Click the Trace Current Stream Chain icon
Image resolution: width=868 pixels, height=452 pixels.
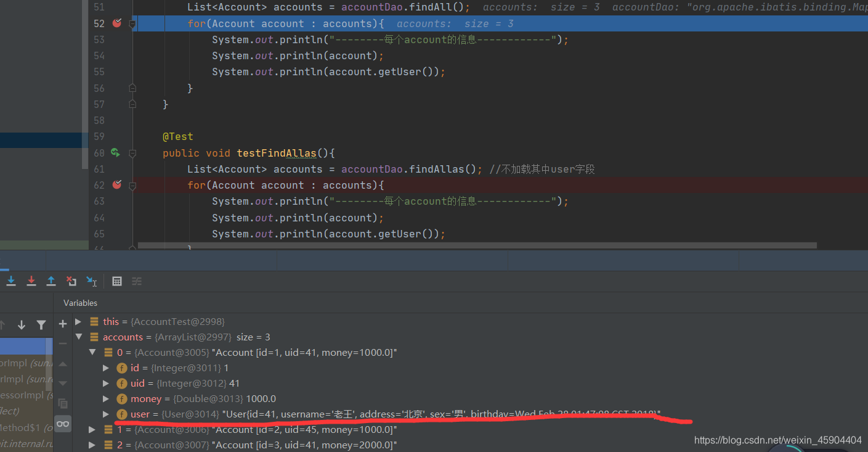tap(137, 281)
